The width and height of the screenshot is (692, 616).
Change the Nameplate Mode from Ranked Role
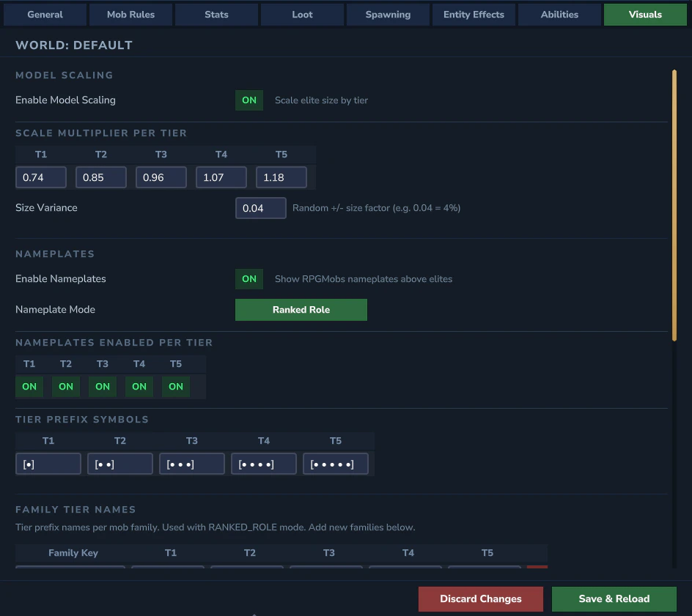pos(301,309)
